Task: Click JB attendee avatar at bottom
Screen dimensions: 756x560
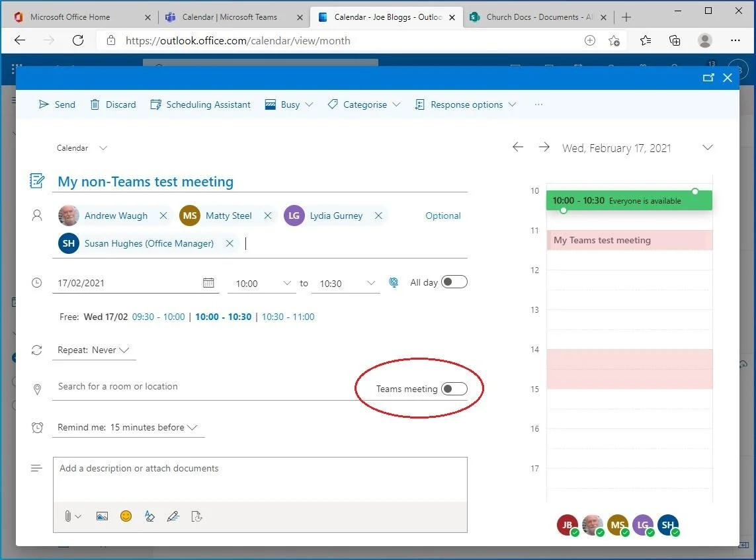Action: point(567,525)
